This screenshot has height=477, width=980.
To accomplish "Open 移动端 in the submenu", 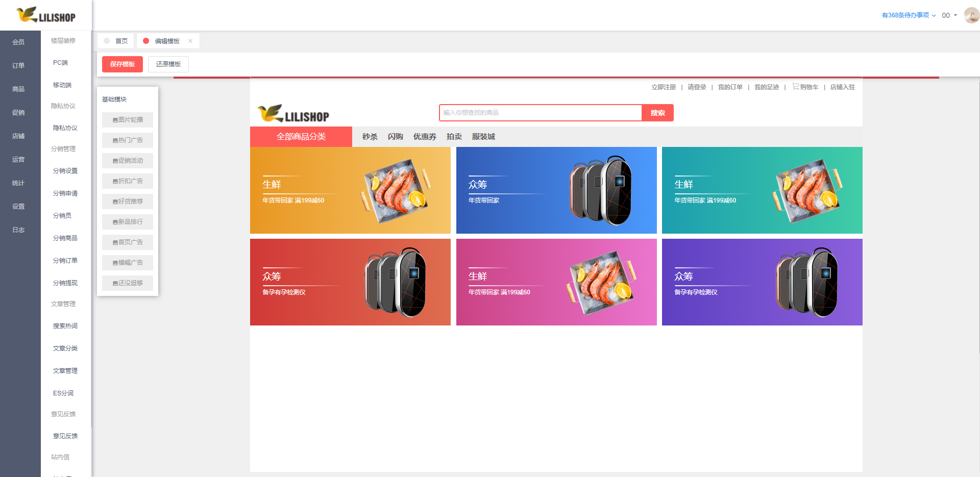I will (x=62, y=85).
